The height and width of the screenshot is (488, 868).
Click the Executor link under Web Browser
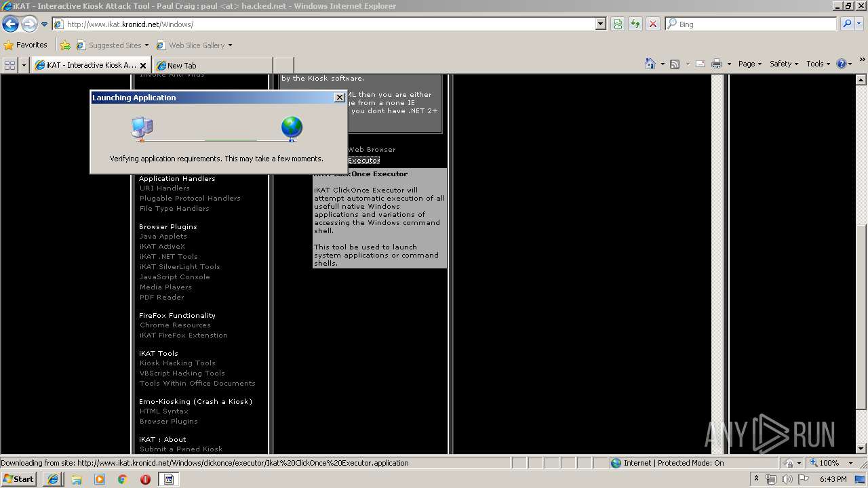(363, 161)
